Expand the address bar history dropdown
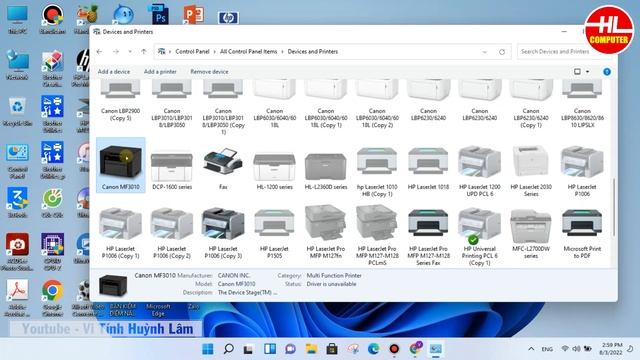The image size is (640, 360). coord(484,52)
